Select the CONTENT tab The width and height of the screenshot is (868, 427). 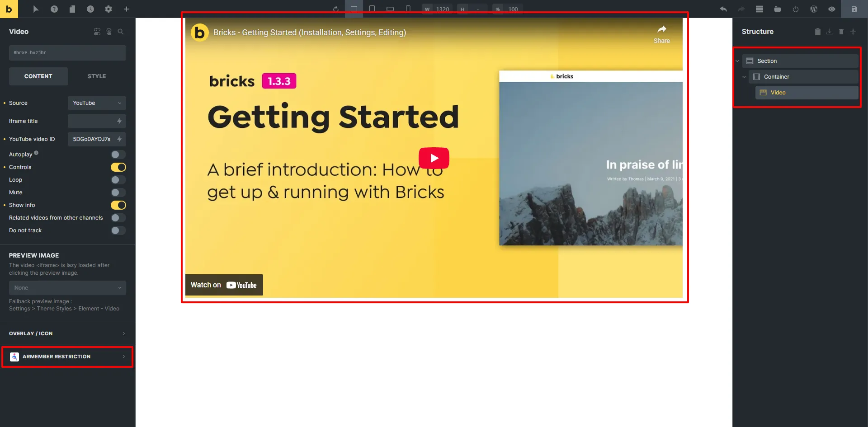(x=38, y=76)
